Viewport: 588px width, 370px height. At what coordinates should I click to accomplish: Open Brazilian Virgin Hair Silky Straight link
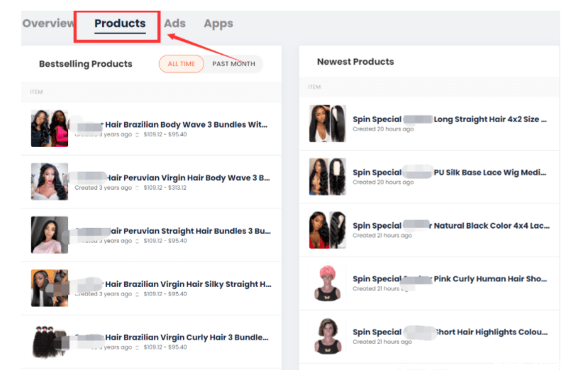(x=188, y=284)
